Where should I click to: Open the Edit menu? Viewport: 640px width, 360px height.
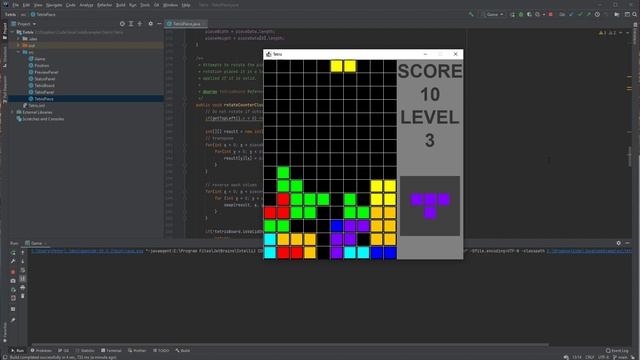[26, 5]
